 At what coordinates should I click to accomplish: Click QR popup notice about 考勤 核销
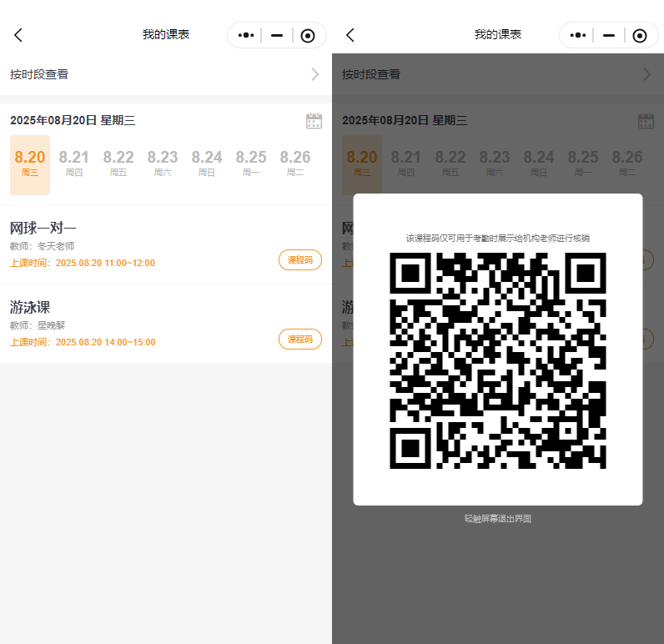point(497,239)
